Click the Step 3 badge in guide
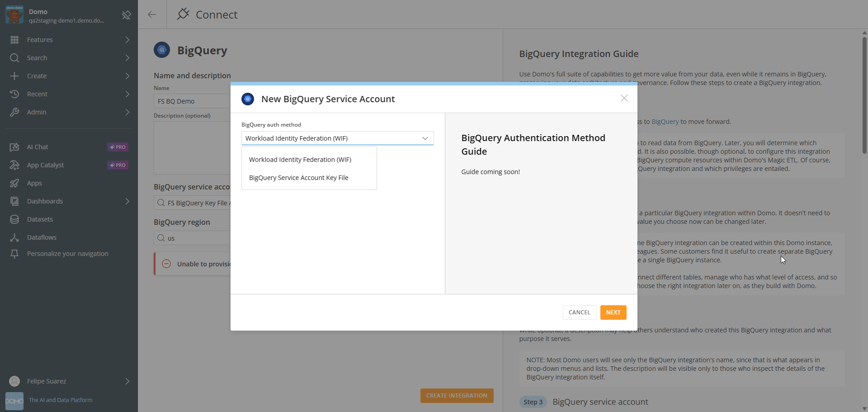This screenshot has height=412, width=868. click(x=533, y=402)
